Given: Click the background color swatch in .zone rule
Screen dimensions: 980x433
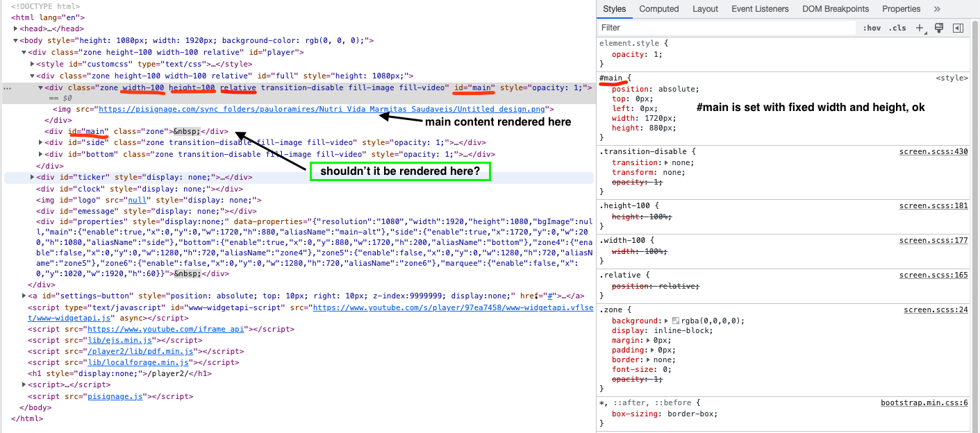Looking at the screenshot, I should pos(676,321).
